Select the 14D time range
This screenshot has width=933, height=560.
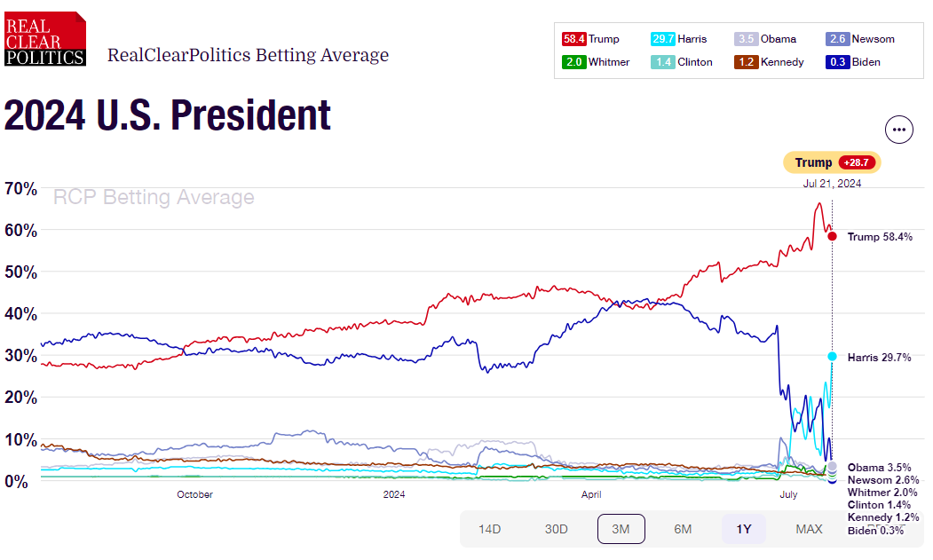click(490, 529)
